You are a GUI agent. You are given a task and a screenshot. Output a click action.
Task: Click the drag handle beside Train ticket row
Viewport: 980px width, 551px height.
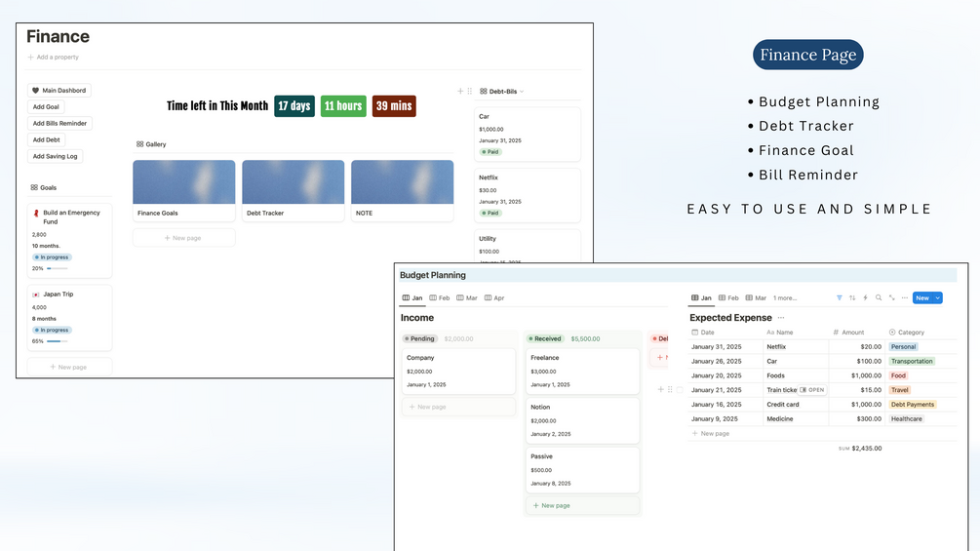tap(670, 389)
